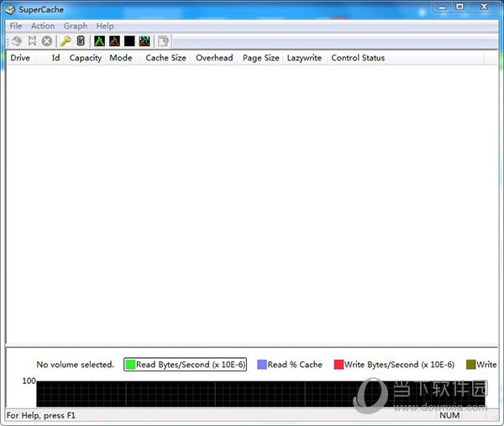Click the yellow key license icon
The width and height of the screenshot is (504, 426).
[x=66, y=41]
